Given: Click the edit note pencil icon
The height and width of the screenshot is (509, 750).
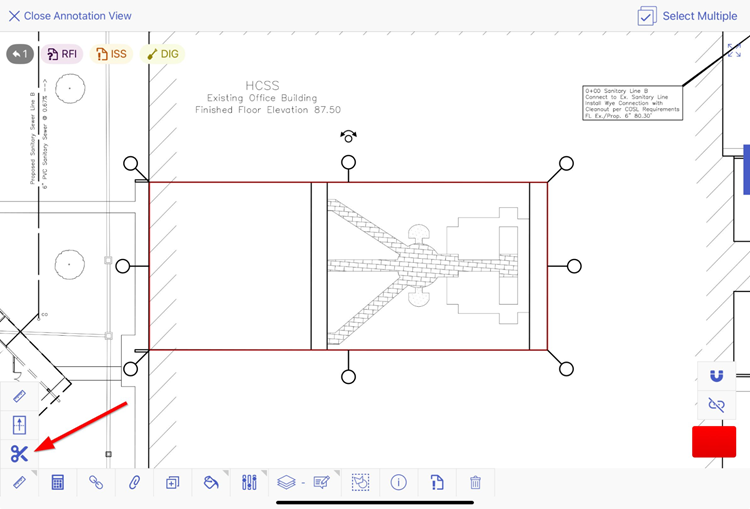Looking at the screenshot, I should coord(321,482).
